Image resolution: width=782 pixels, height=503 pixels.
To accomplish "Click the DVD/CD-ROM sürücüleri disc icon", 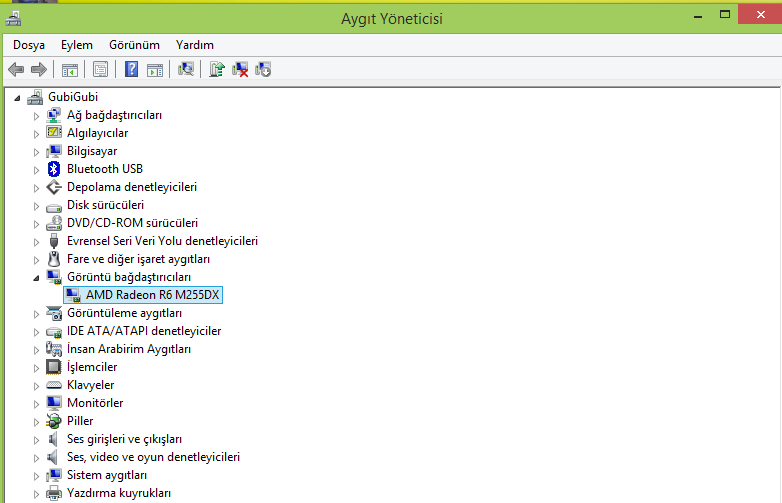I will click(x=54, y=223).
